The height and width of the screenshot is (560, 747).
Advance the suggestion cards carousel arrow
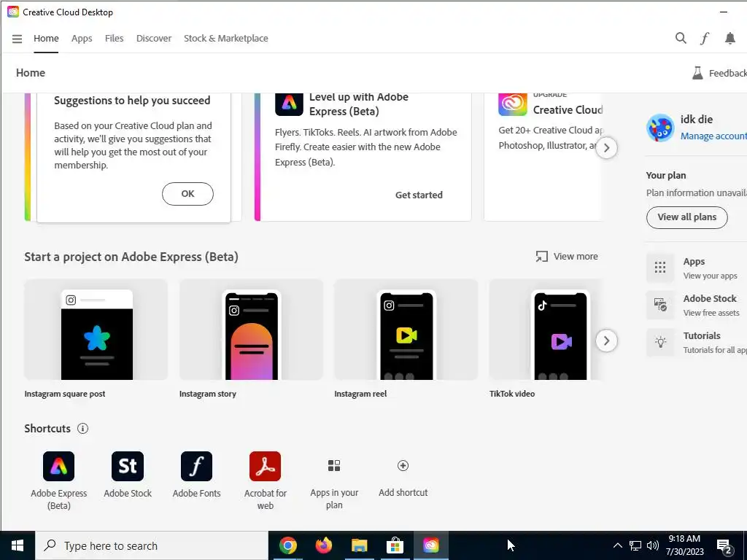point(606,147)
